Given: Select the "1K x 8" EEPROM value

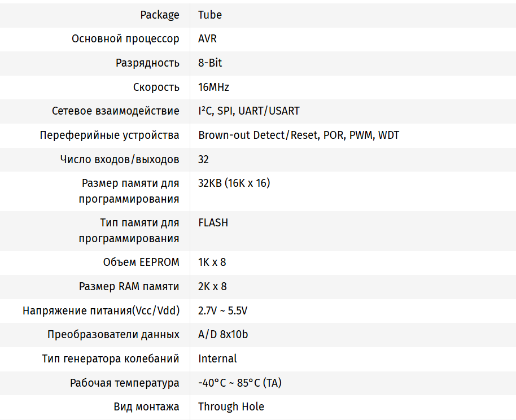Looking at the screenshot, I should pos(212,262).
